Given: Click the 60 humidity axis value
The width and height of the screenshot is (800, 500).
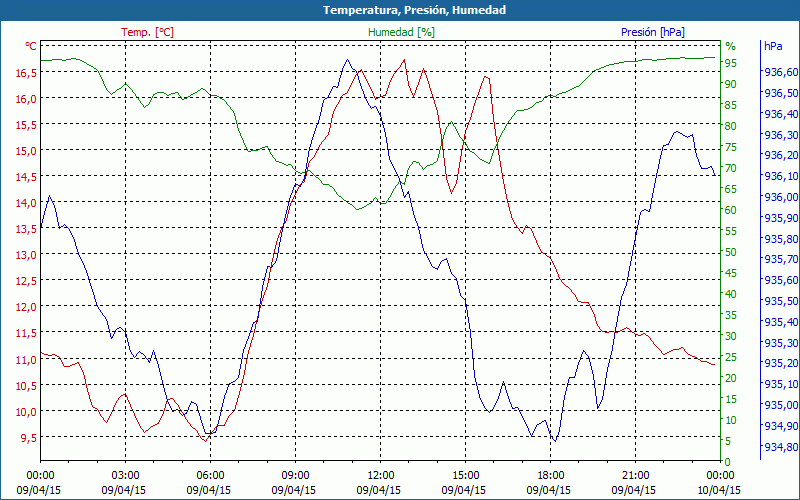Looking at the screenshot, I should click(731, 210).
